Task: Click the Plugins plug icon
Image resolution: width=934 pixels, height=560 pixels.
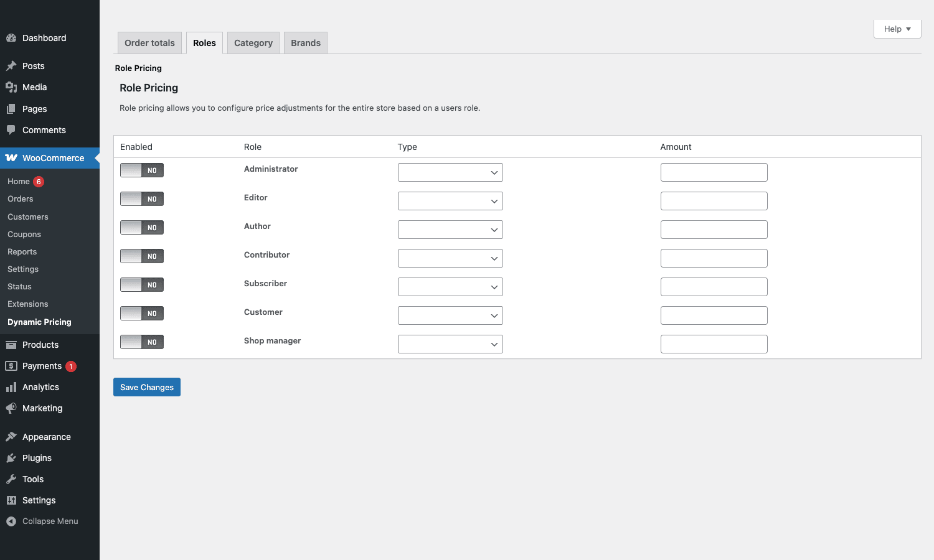Action: pyautogui.click(x=11, y=458)
